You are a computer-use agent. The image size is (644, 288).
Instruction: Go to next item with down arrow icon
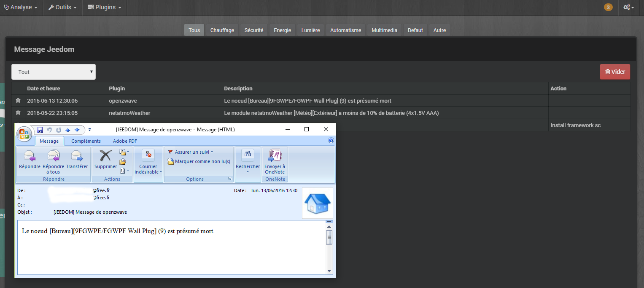(77, 130)
